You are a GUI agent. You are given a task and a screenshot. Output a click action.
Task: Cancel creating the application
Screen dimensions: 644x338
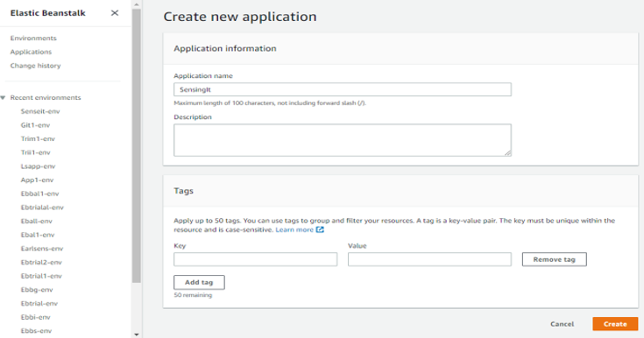pyautogui.click(x=563, y=324)
